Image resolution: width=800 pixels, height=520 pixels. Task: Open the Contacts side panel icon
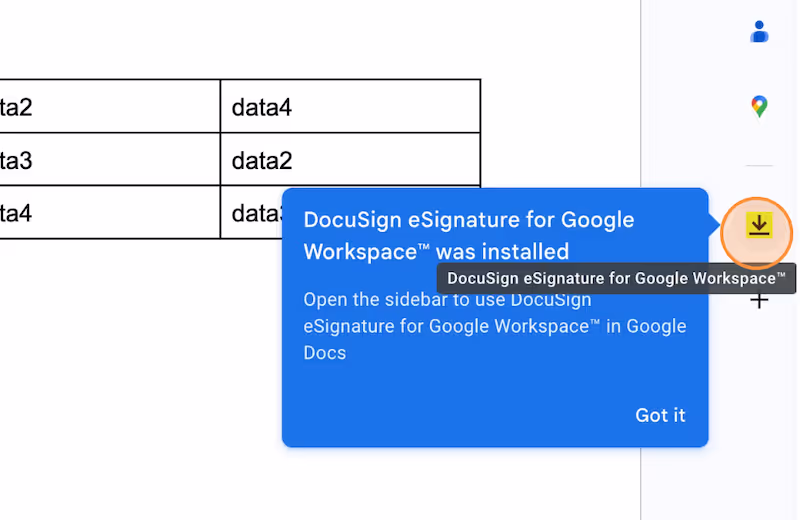tap(759, 32)
